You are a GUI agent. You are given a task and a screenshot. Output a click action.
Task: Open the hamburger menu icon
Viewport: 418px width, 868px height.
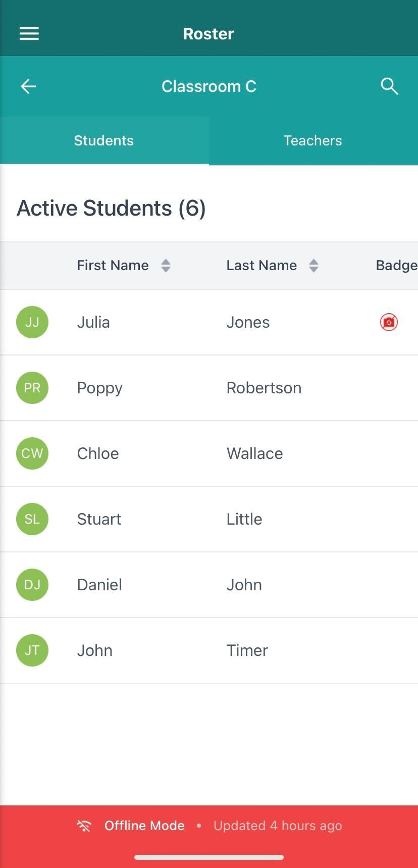point(29,34)
